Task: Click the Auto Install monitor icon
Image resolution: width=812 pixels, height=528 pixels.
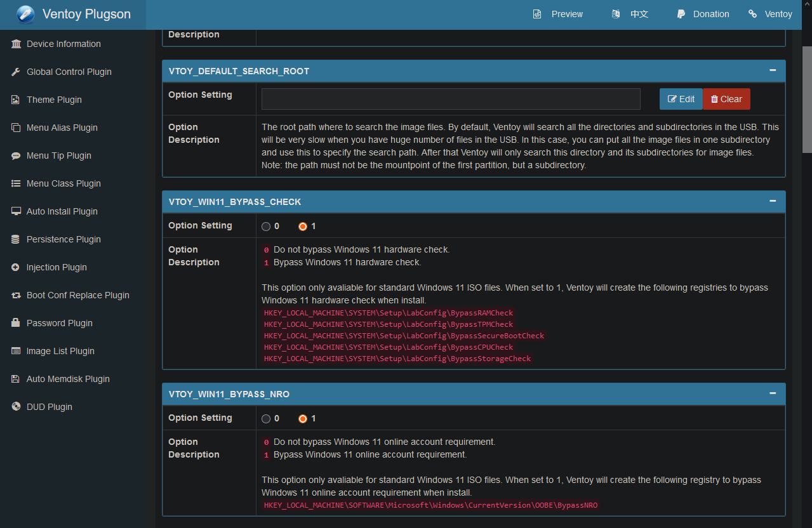Action: tap(16, 211)
